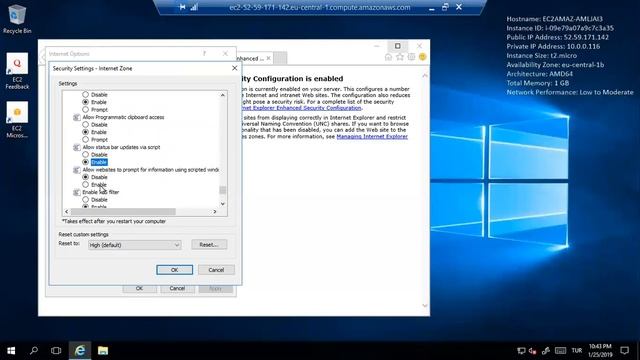Click the Reset... button
Viewport: 640px width, 360px height.
(209, 244)
